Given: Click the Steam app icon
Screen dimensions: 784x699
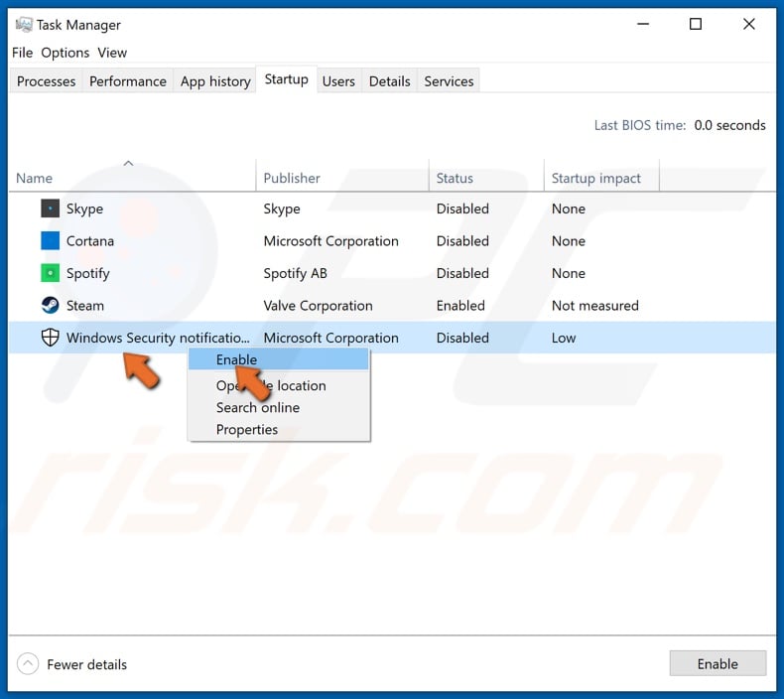Looking at the screenshot, I should coord(50,305).
